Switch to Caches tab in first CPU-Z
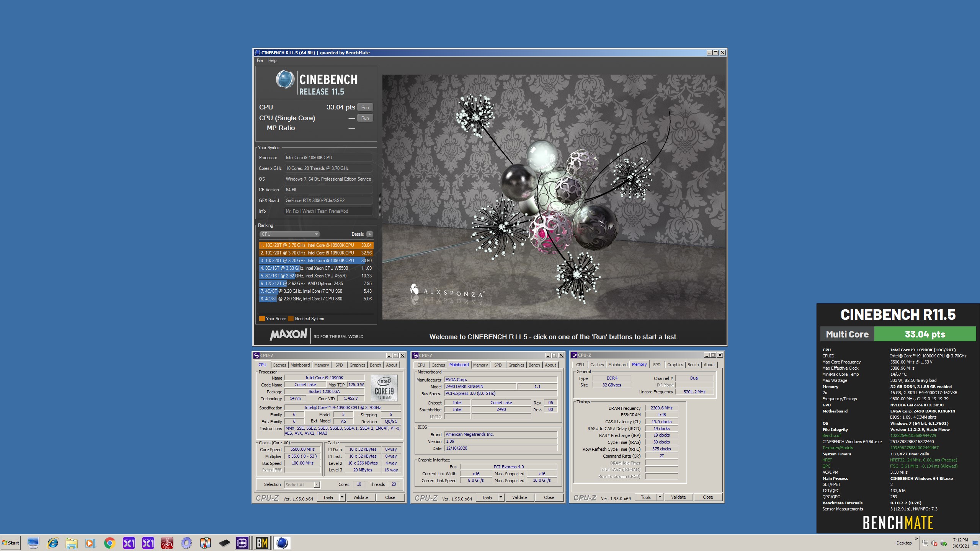Image resolution: width=980 pixels, height=551 pixels. pos(279,365)
